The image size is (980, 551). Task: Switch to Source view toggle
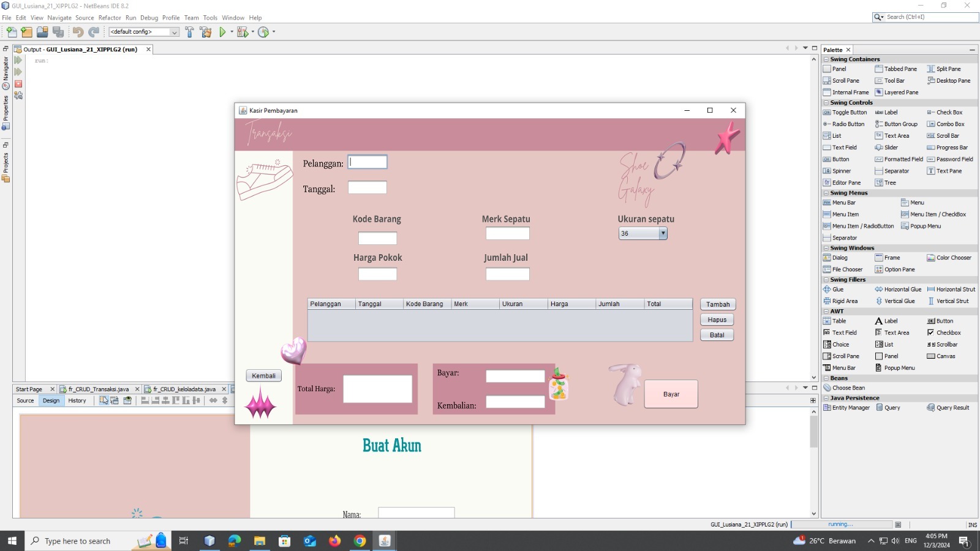(x=26, y=400)
